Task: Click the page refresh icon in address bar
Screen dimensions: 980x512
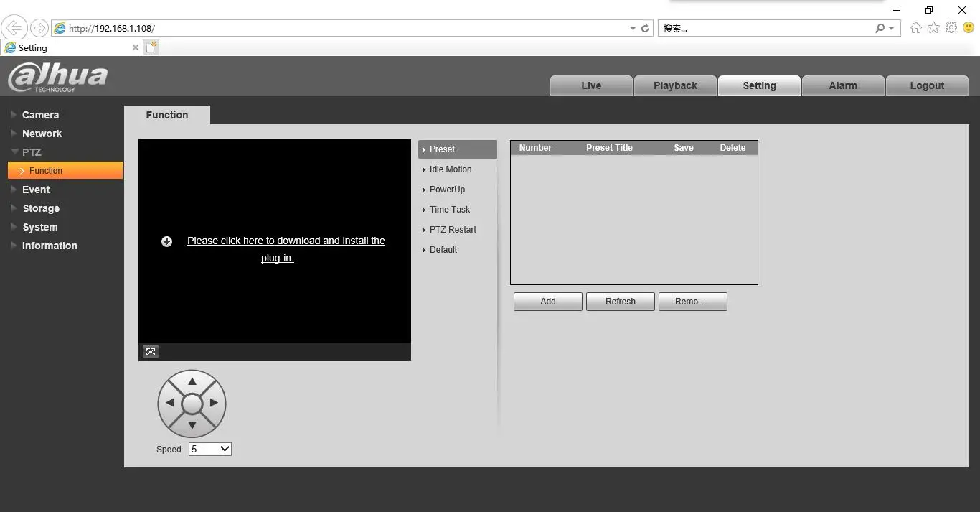Action: coord(644,28)
